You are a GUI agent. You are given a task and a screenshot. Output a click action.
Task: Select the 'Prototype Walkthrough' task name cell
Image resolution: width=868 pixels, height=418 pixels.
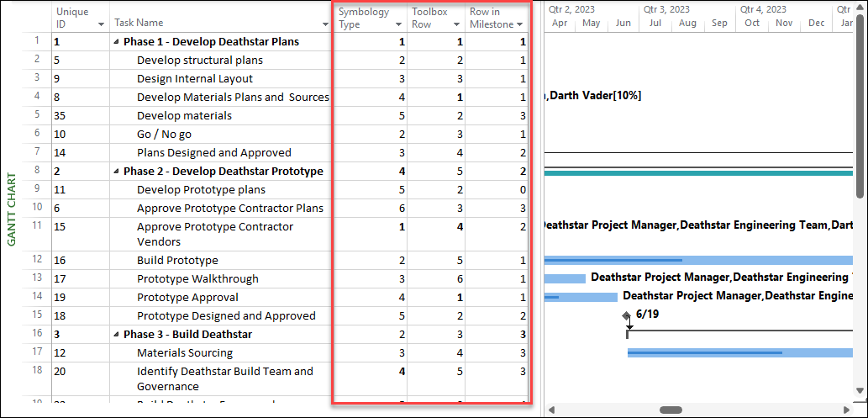click(x=197, y=279)
